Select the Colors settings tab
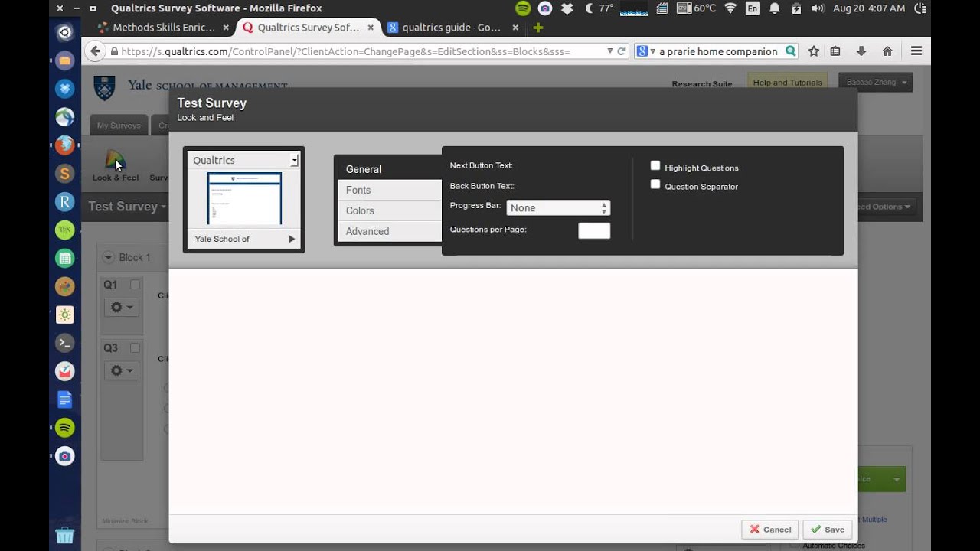The image size is (980, 551). [x=389, y=210]
